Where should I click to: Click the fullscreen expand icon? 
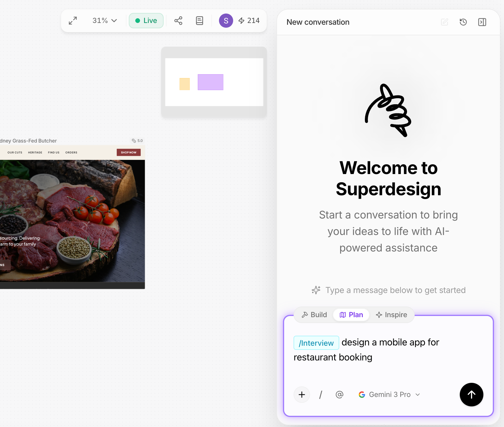click(x=73, y=21)
